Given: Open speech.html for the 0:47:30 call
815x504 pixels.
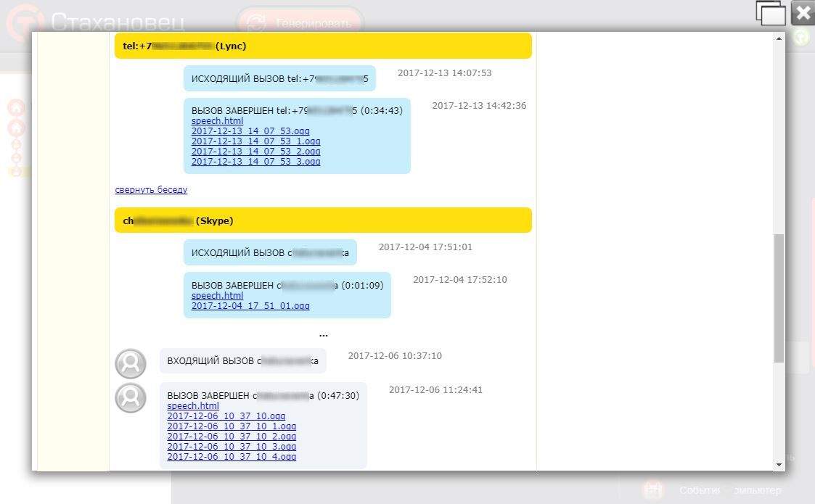Looking at the screenshot, I should (193, 405).
